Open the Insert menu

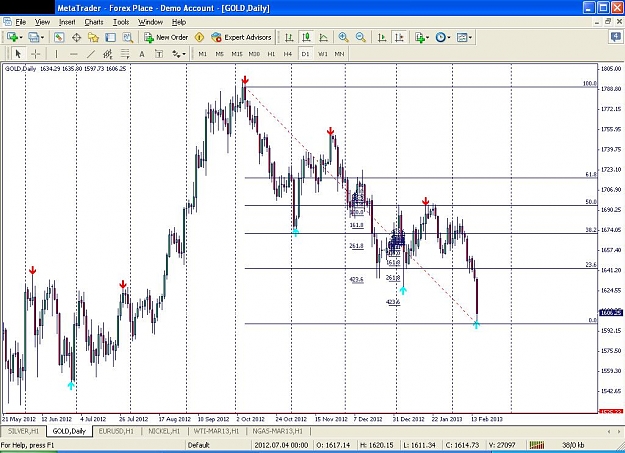(67, 22)
